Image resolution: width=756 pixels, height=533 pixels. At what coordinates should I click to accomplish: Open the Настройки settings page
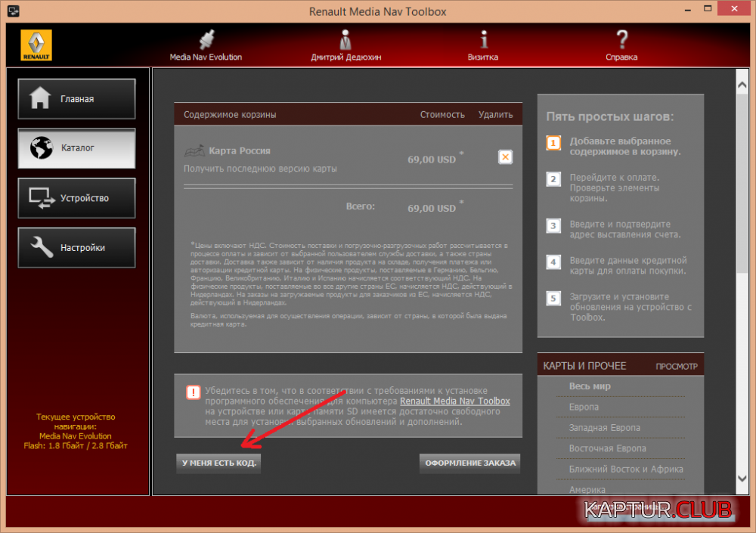point(76,247)
